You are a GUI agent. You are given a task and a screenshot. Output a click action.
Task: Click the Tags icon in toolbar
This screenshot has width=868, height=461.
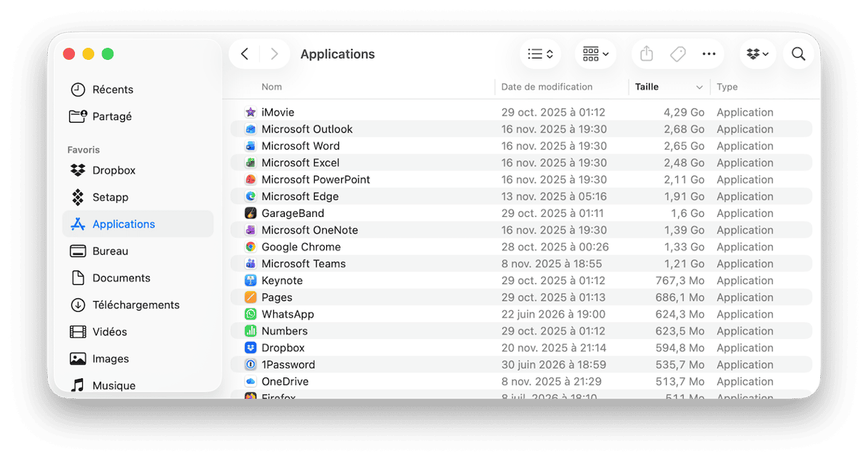click(x=678, y=54)
